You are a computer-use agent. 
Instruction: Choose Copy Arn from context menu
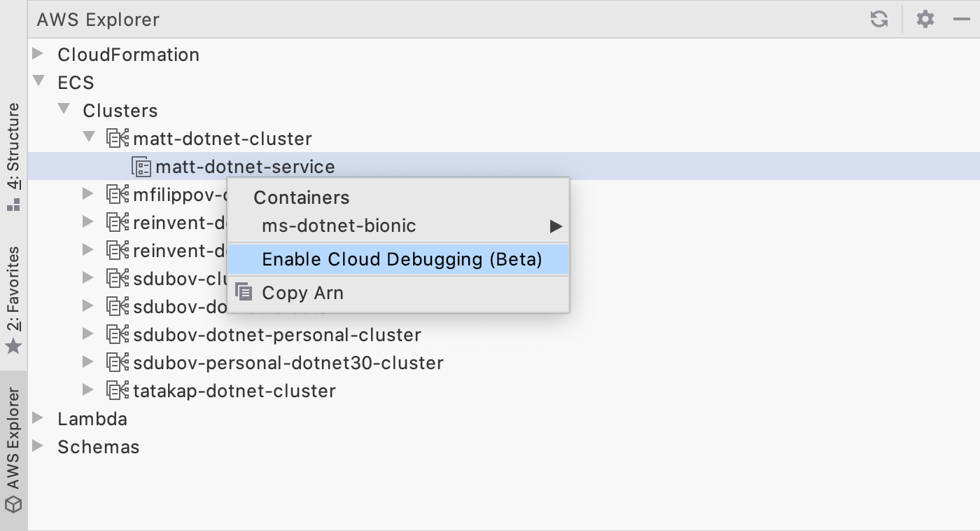pyautogui.click(x=302, y=293)
